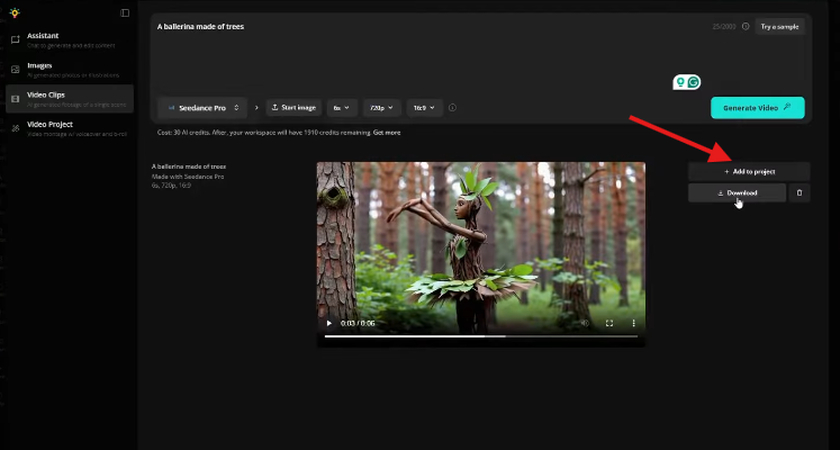This screenshot has width=840, height=450.
Task: Open the video player three-dot menu
Action: coord(633,323)
